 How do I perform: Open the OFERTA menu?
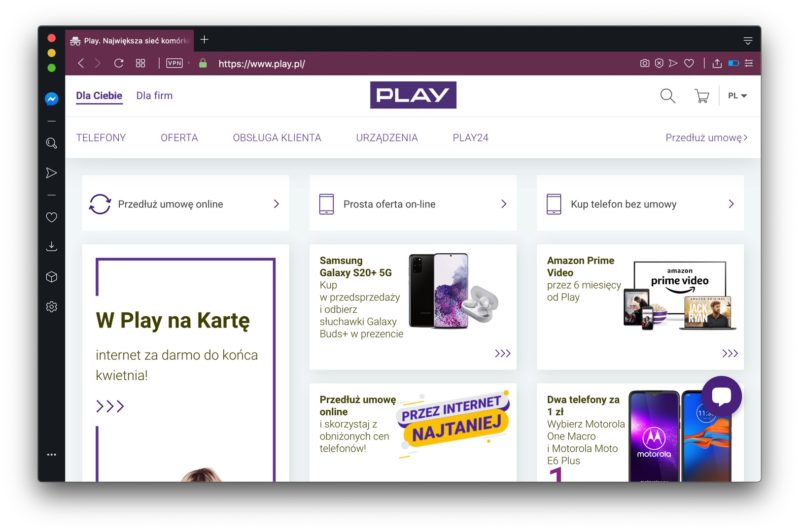[x=179, y=138]
